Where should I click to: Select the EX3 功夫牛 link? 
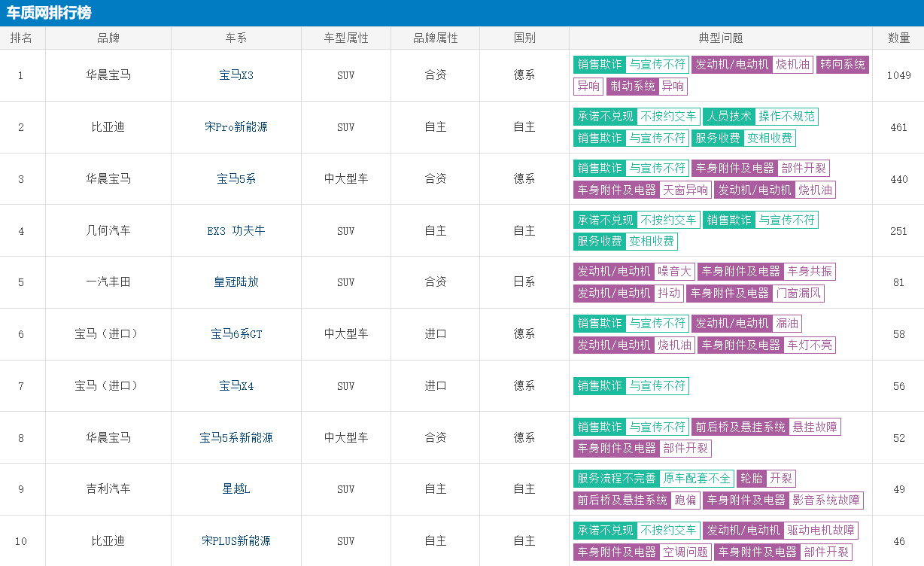click(x=236, y=231)
